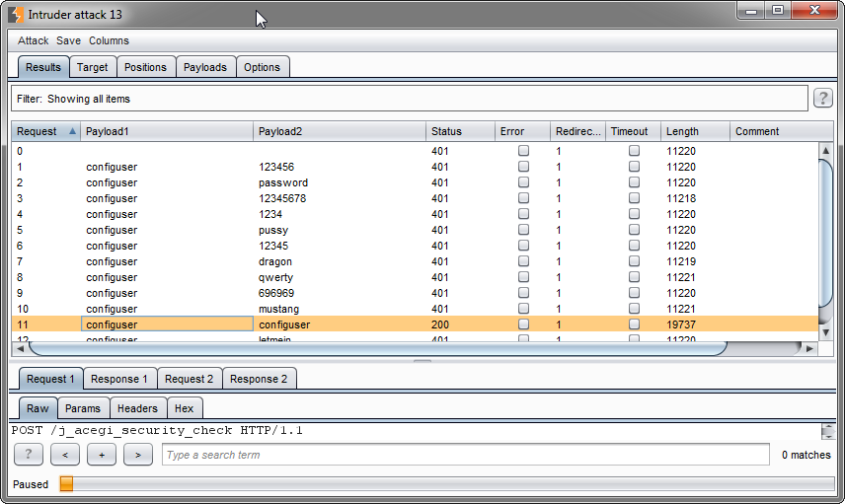Click the orange attack progress bar
845x504 pixels.
[x=66, y=484]
